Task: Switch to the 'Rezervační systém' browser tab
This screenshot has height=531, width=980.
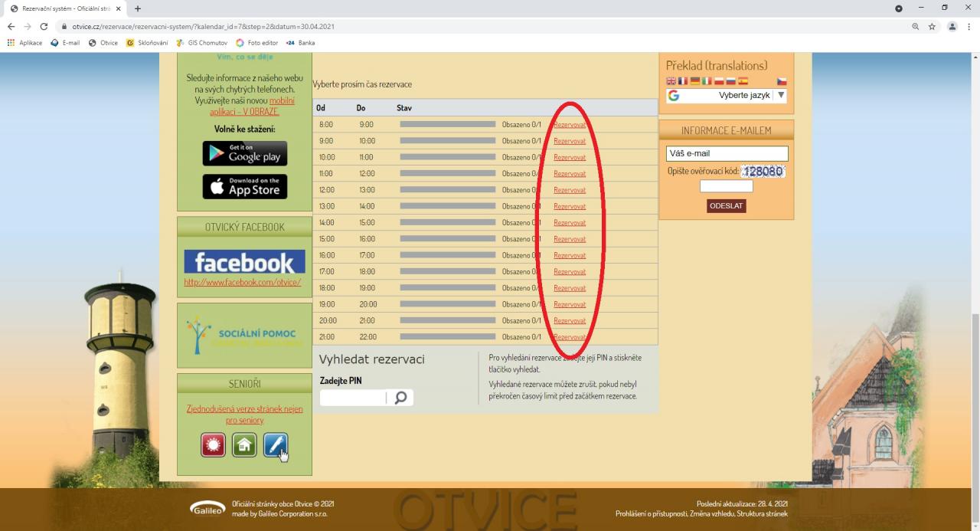Action: coord(61,8)
